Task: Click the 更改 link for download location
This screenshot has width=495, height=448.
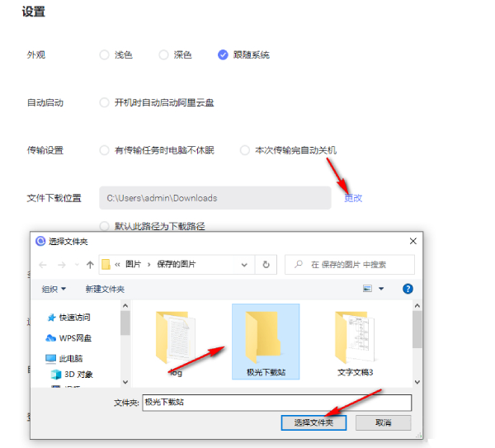Action: (353, 198)
